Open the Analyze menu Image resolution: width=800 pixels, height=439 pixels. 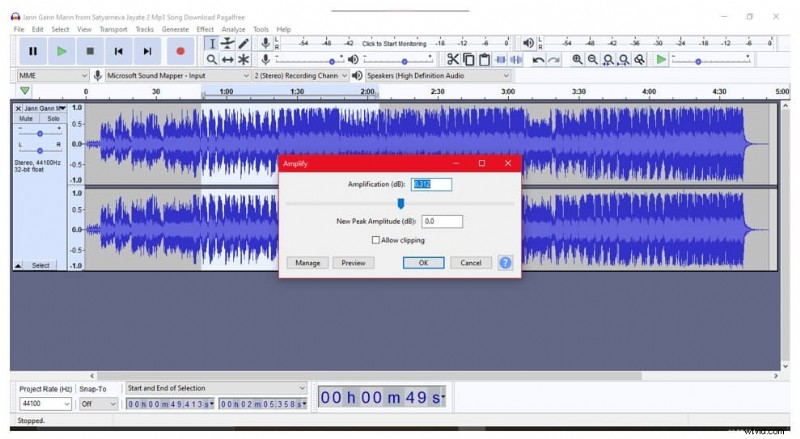point(234,29)
